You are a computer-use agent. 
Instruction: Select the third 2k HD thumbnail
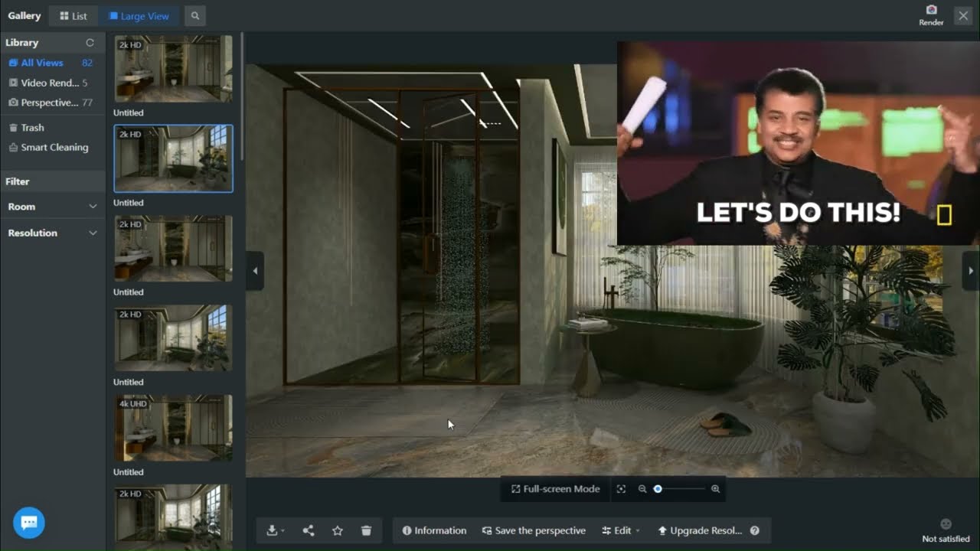[174, 249]
